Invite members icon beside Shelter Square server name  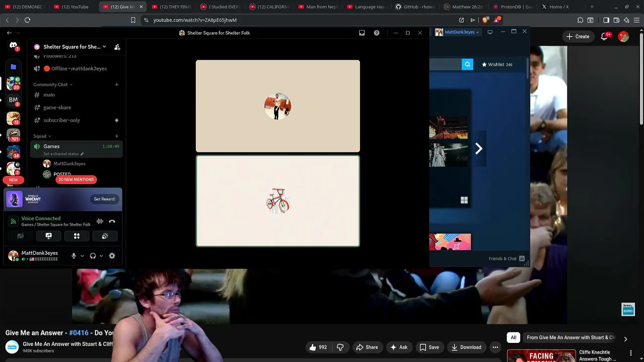coord(117,47)
